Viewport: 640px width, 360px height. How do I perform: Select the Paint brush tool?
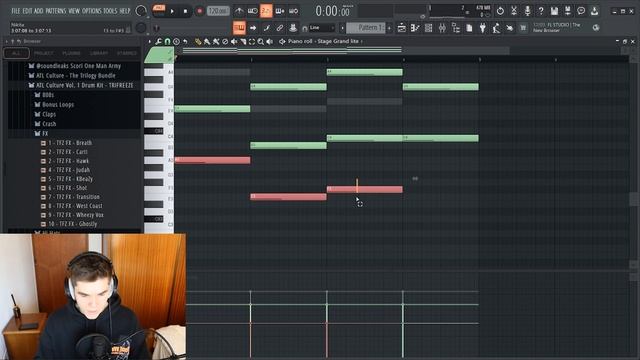coord(207,41)
